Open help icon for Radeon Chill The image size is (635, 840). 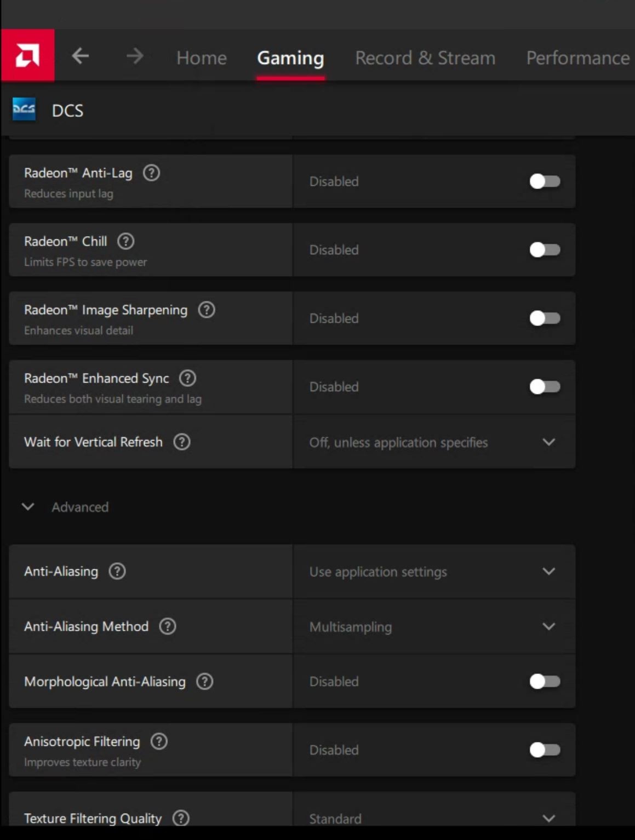pos(125,242)
